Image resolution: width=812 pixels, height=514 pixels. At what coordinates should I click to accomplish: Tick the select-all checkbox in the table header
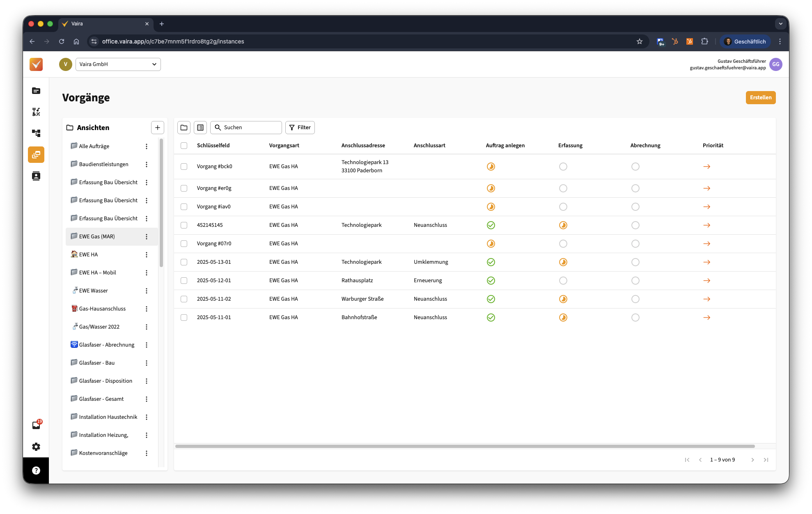(x=184, y=146)
